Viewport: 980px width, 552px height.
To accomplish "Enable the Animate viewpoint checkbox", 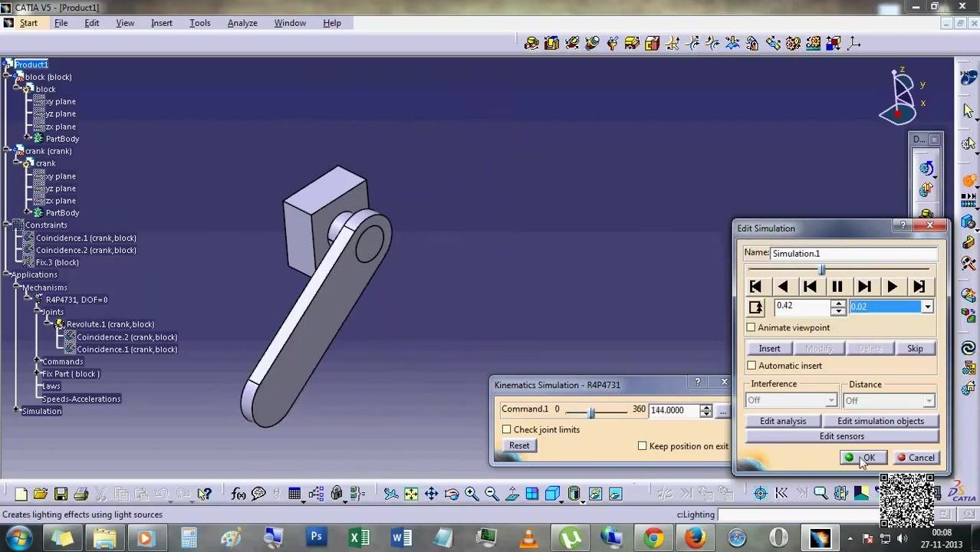I will coord(751,328).
